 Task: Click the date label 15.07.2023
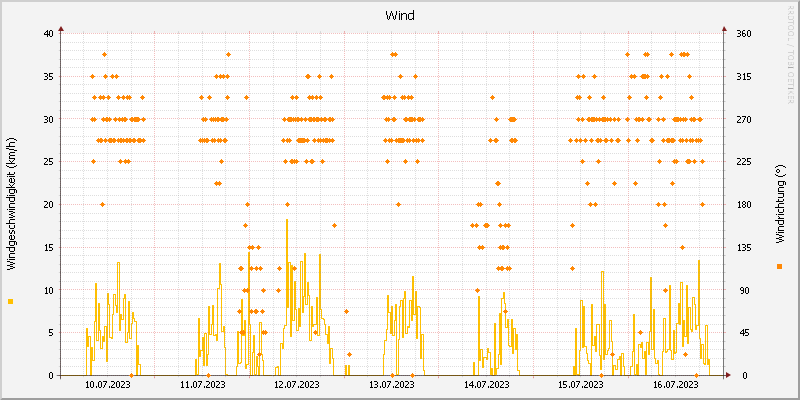(581, 384)
